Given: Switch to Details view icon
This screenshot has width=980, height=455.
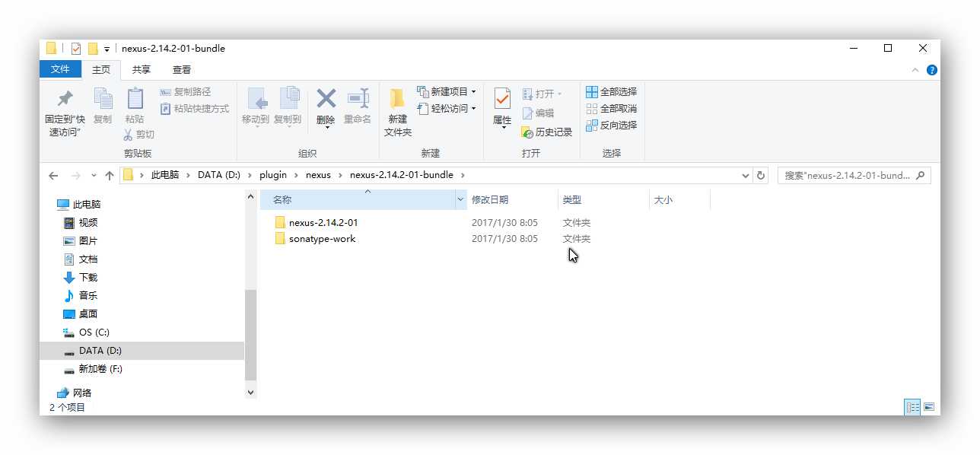Looking at the screenshot, I should click(x=912, y=407).
